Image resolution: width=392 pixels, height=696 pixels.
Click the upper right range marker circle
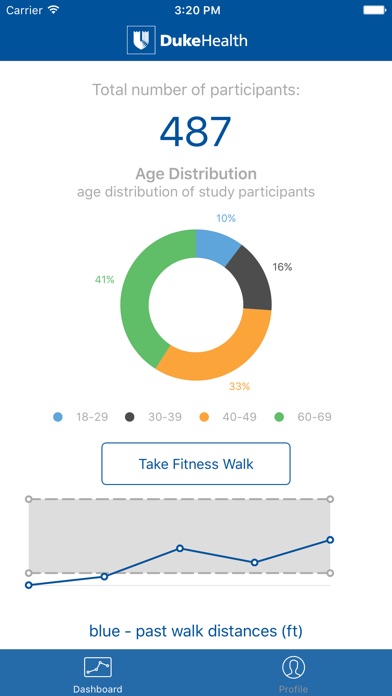[x=330, y=499]
